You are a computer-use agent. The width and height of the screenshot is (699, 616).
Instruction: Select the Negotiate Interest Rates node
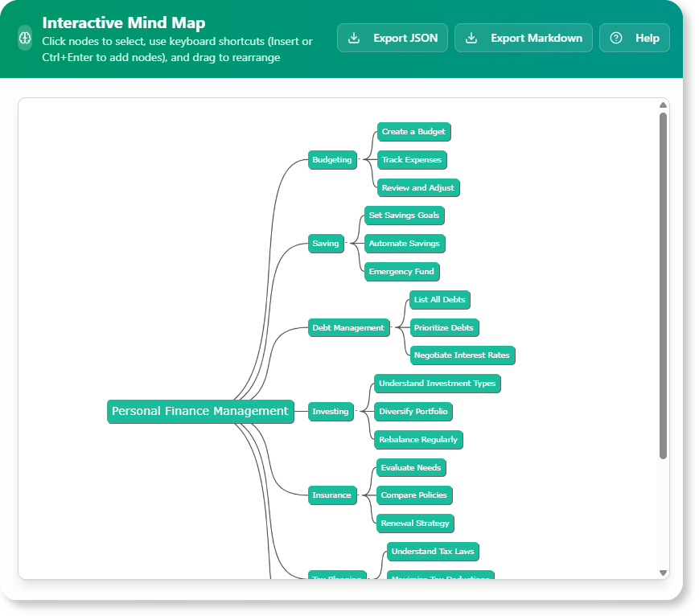click(462, 355)
